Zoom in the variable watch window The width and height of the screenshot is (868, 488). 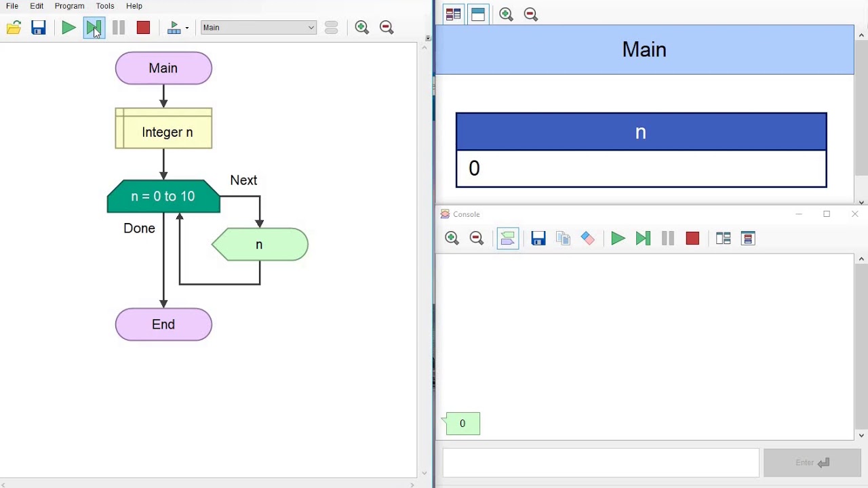[506, 14]
